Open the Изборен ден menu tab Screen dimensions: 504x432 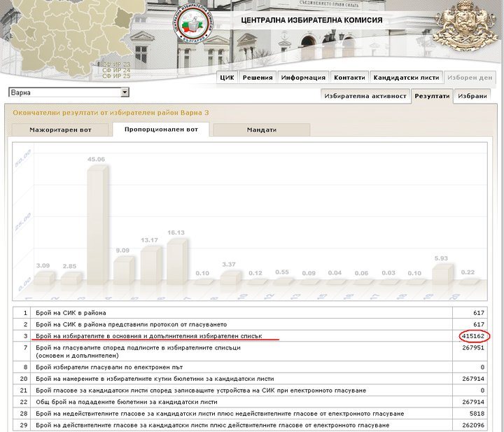tap(470, 78)
